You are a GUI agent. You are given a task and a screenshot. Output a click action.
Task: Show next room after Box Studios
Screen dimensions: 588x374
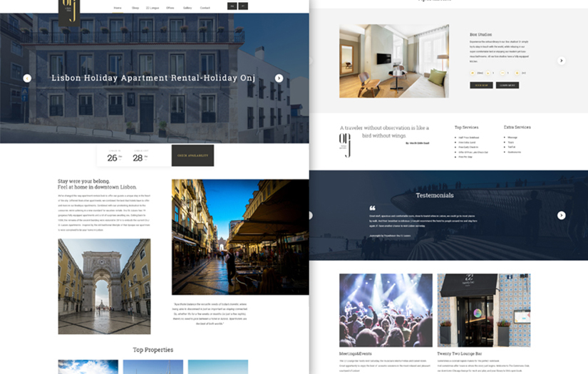[562, 61]
